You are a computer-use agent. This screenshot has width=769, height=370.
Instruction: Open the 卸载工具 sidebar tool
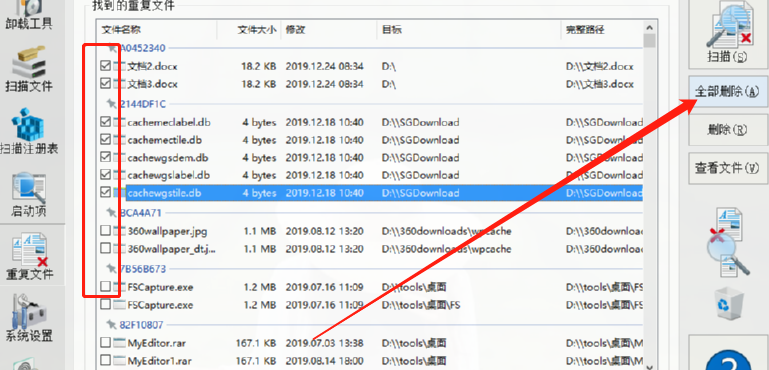click(29, 16)
